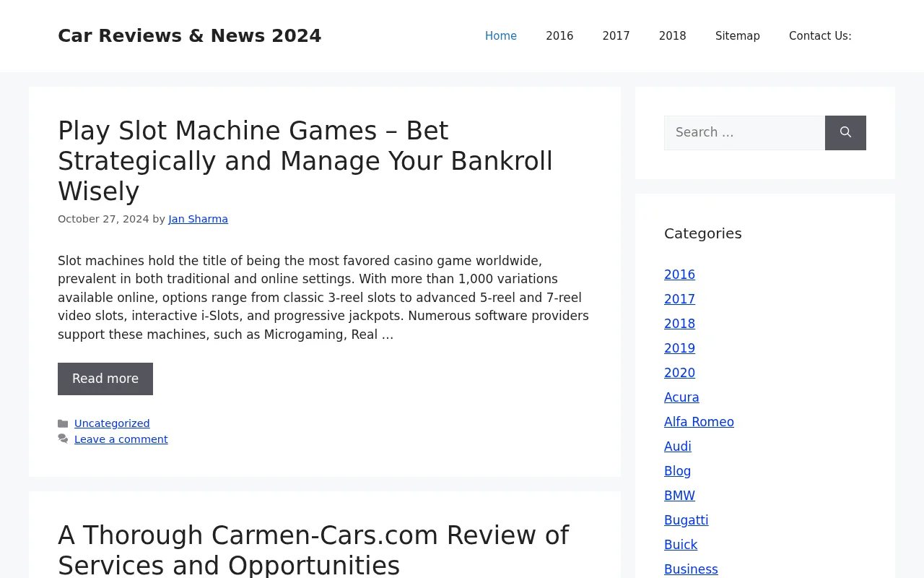Image resolution: width=924 pixels, height=578 pixels.
Task: View author profile of Jan Sharma
Action: coord(198,218)
